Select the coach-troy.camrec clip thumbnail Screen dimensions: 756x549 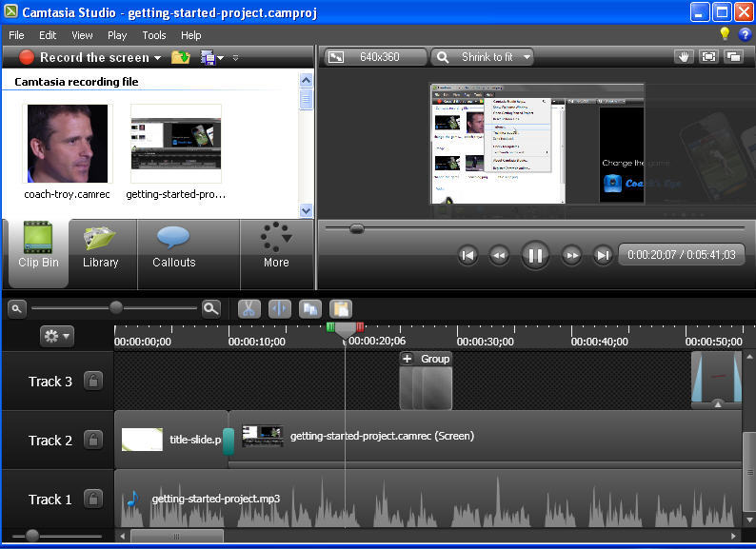(x=68, y=143)
